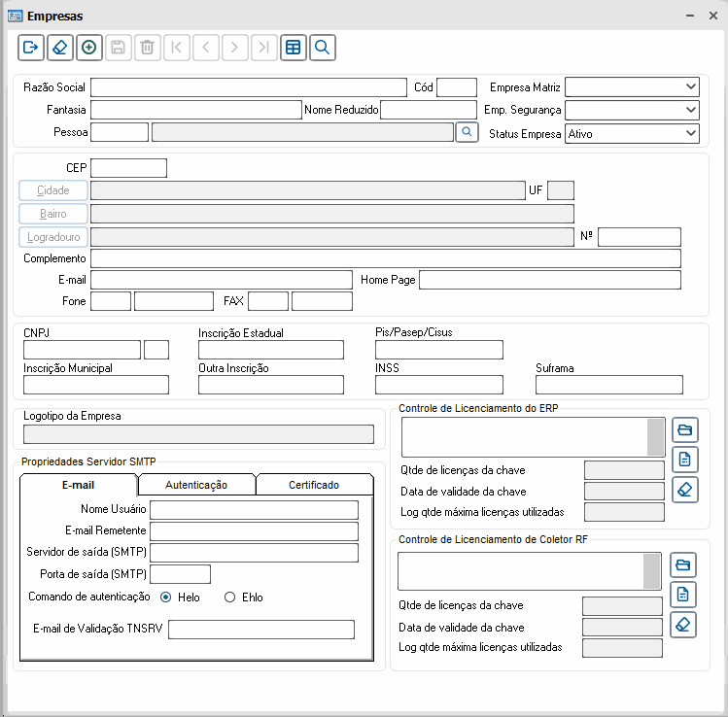Image resolution: width=728 pixels, height=717 pixels.
Task: Click the ERP license key box scrollbar
Action: 655,437
